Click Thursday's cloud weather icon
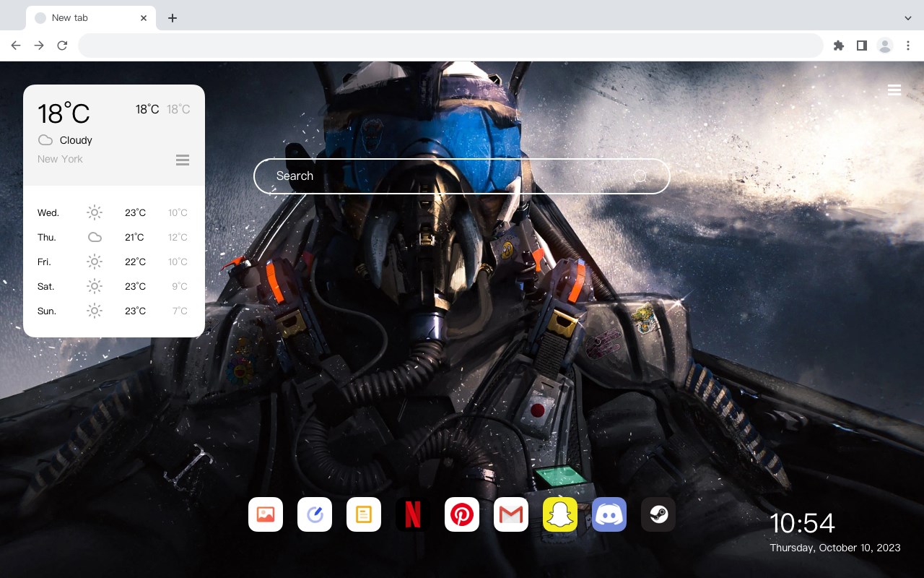Screen dimensions: 924x578 [95, 237]
